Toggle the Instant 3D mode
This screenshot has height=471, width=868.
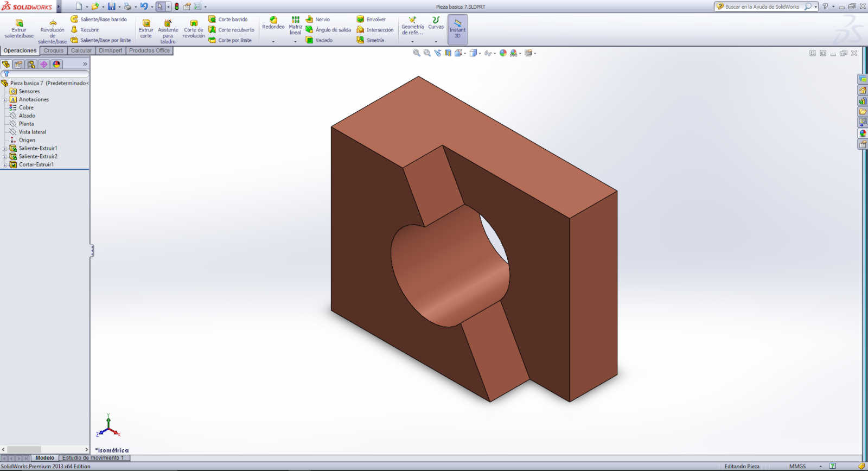click(x=457, y=29)
